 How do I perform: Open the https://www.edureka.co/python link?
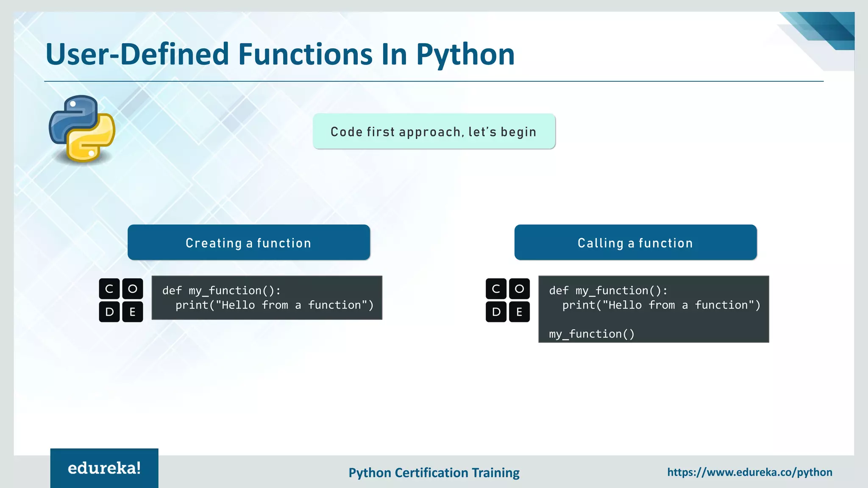[750, 472]
